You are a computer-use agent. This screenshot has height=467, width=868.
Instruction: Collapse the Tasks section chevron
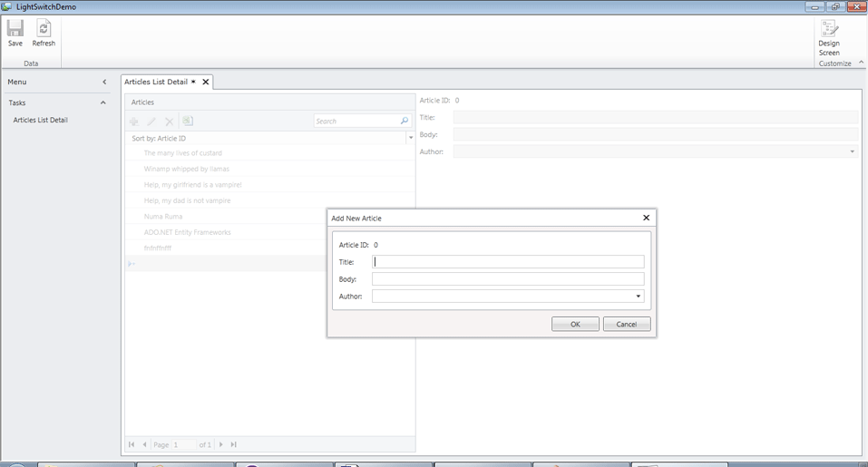(x=103, y=102)
